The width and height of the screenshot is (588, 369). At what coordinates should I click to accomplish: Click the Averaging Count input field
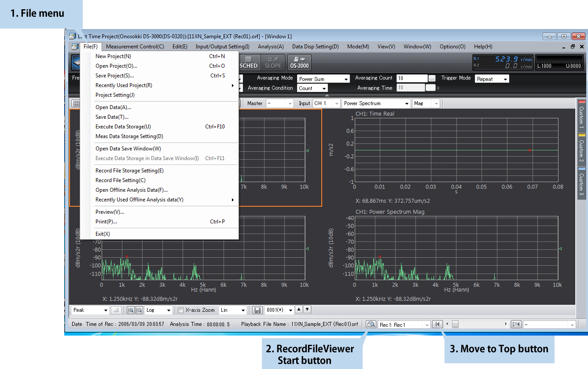(412, 78)
